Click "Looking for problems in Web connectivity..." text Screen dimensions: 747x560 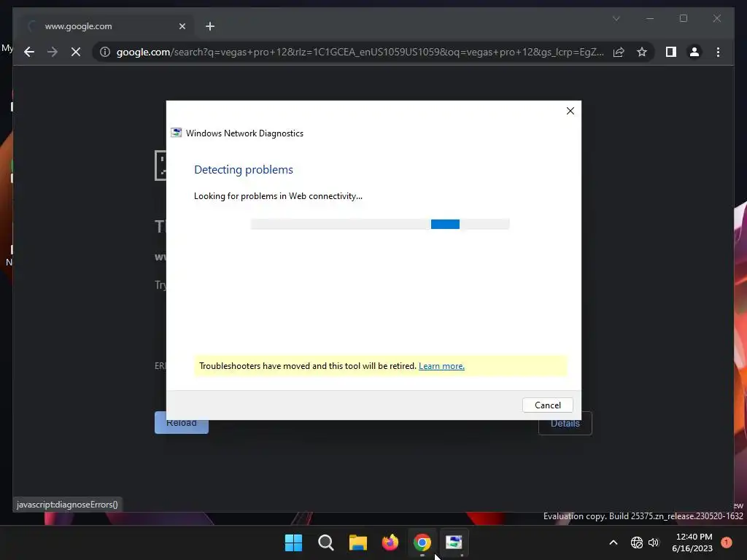278,196
